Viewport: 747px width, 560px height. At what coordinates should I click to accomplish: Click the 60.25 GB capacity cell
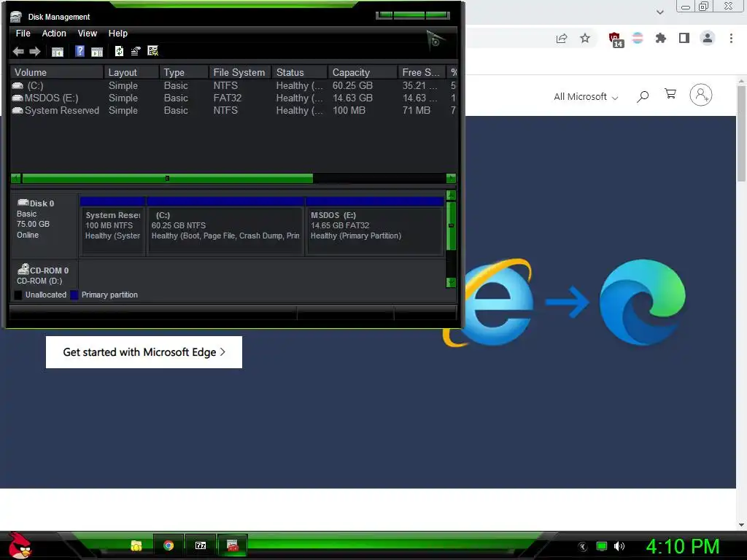(x=352, y=86)
